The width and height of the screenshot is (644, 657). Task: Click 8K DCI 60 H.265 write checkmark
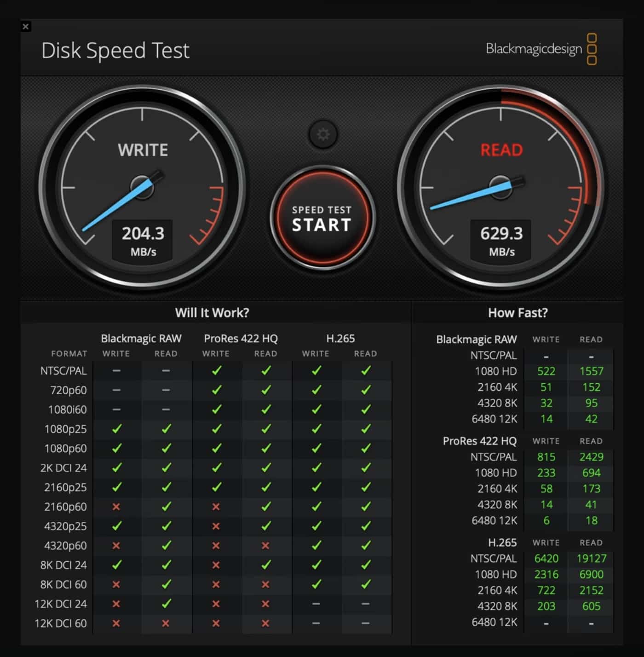[x=316, y=584]
